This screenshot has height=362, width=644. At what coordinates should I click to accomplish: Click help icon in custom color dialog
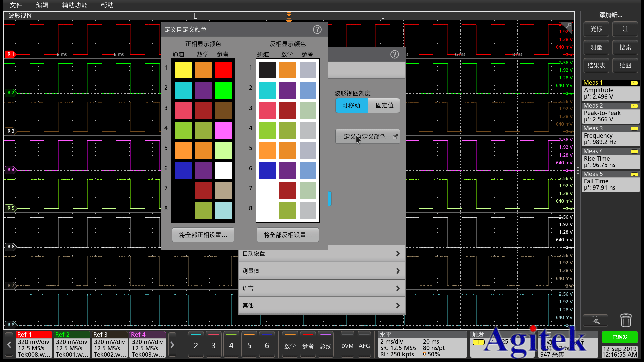point(317,29)
